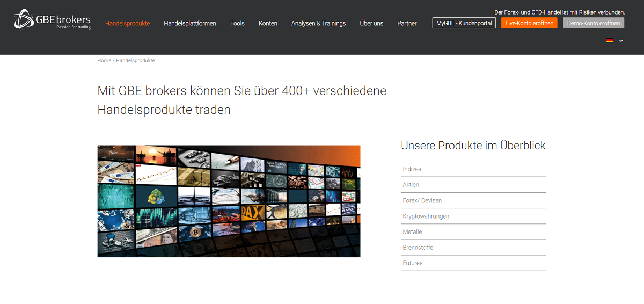Open the Über uns menu
The image size is (644, 304).
point(371,23)
